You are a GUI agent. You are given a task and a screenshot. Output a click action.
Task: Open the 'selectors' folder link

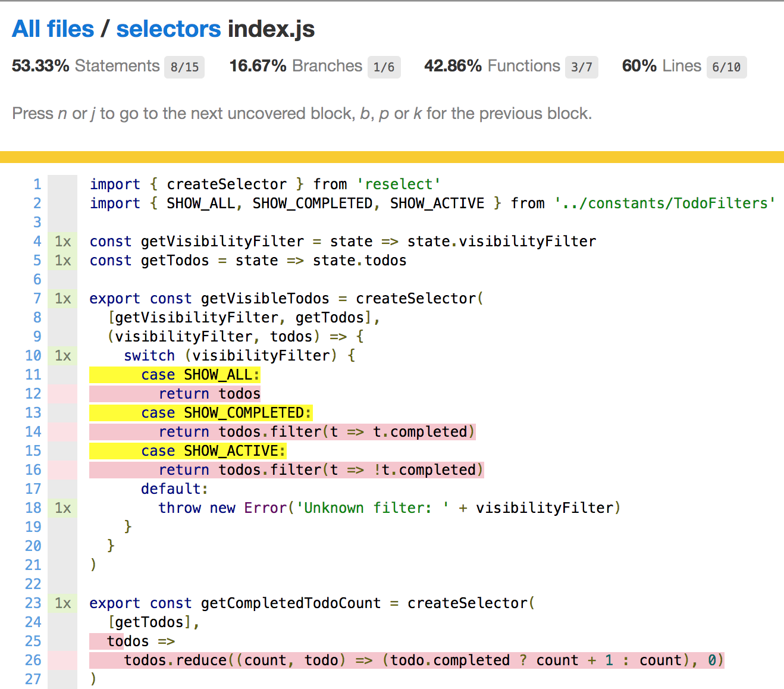169,29
